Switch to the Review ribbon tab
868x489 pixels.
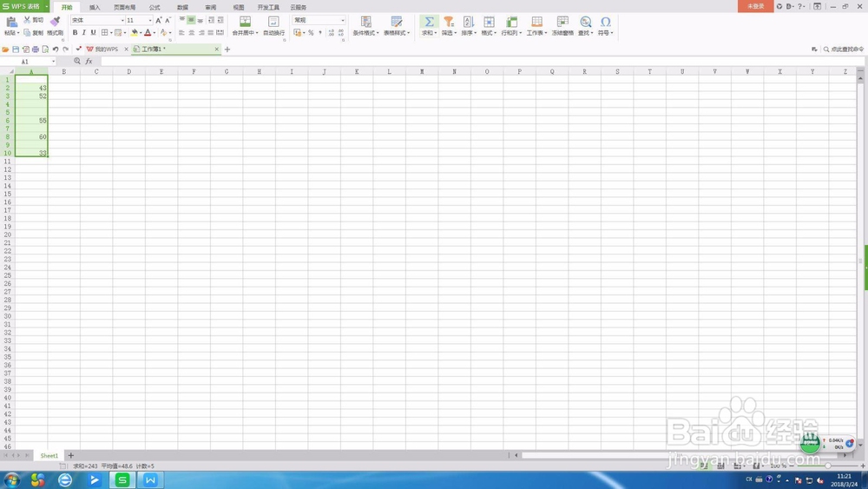[210, 7]
